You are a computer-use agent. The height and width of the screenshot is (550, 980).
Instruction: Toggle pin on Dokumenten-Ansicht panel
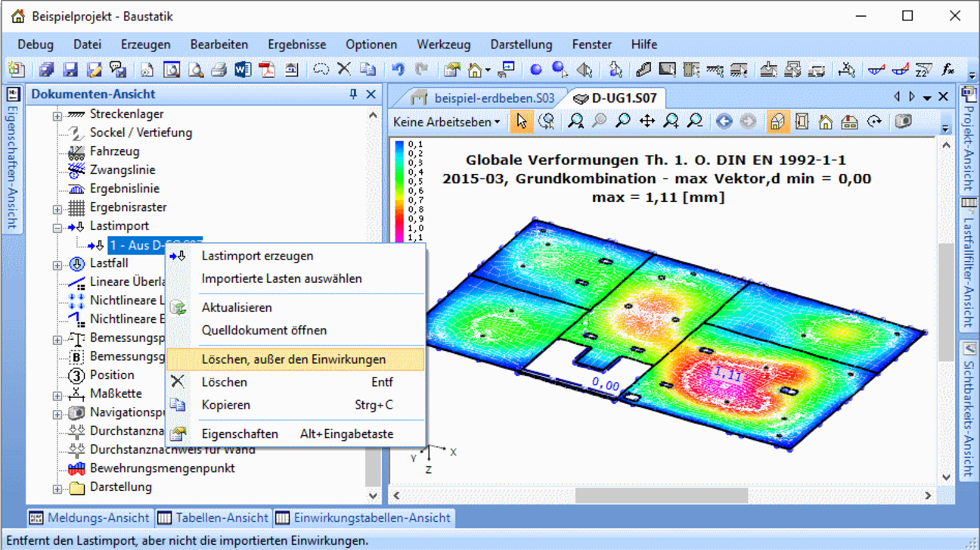pos(353,95)
